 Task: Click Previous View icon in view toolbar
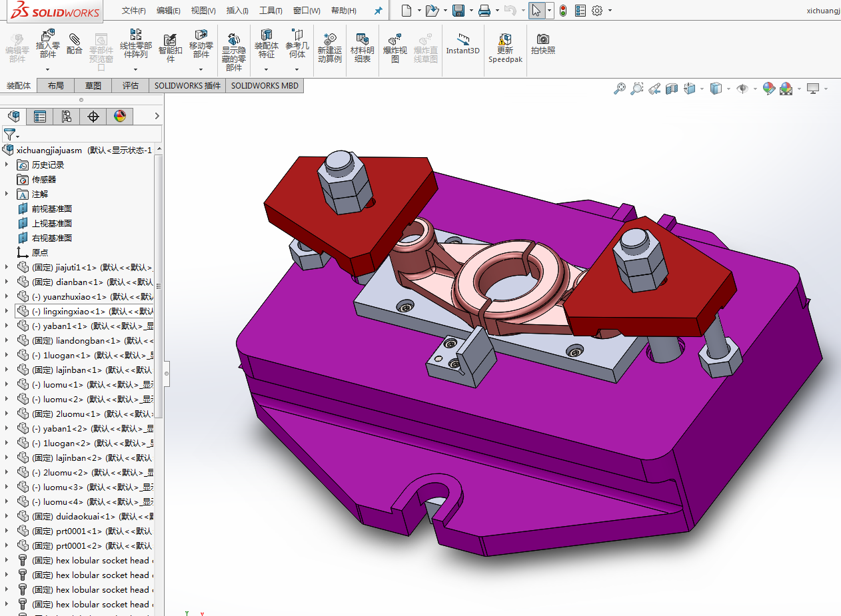point(654,89)
